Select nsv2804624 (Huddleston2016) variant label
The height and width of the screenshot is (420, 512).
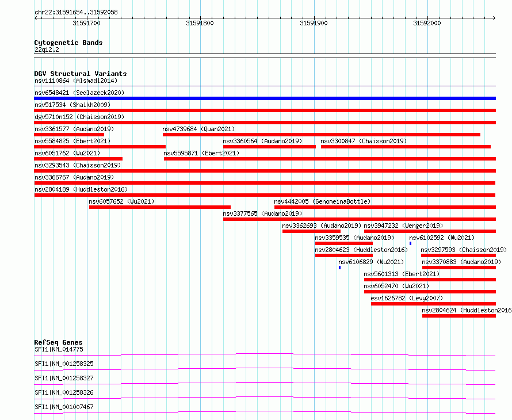coord(467,310)
